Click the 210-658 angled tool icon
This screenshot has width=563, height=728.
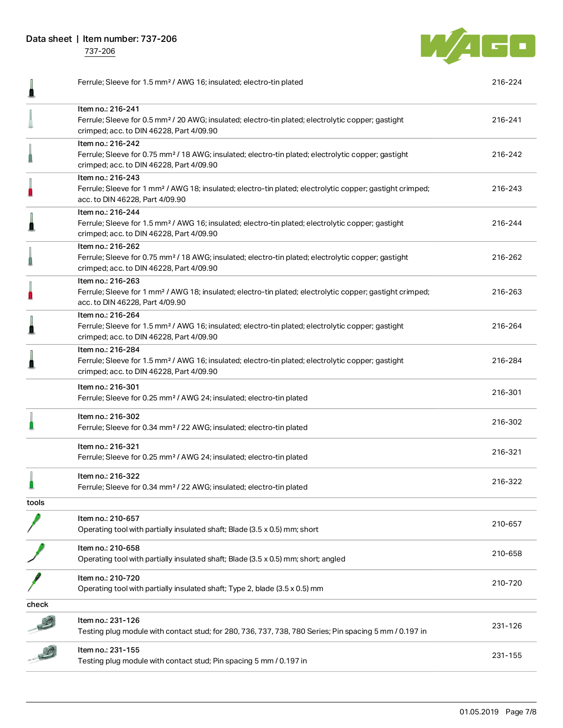point(36,552)
